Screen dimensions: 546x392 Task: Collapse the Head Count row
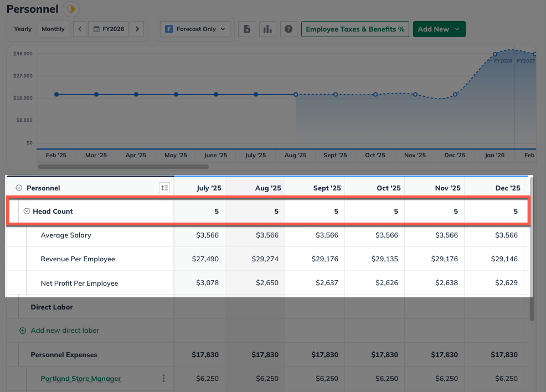coord(26,212)
